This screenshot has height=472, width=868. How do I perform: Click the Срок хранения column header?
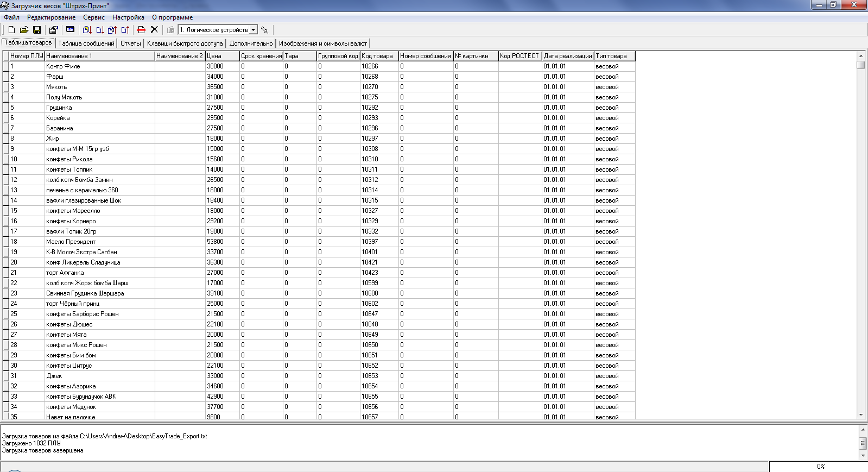pyautogui.click(x=261, y=56)
